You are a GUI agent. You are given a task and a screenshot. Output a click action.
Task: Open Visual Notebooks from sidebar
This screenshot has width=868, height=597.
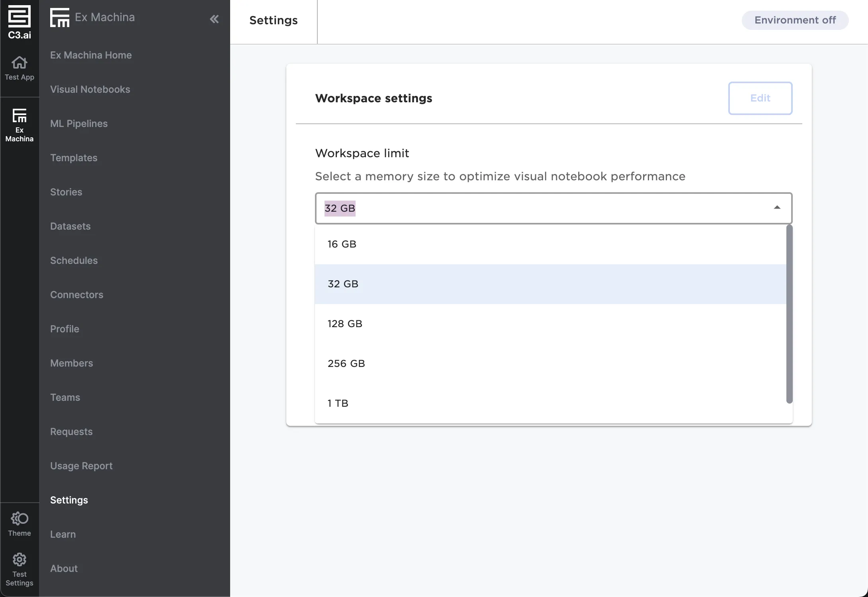(x=90, y=89)
